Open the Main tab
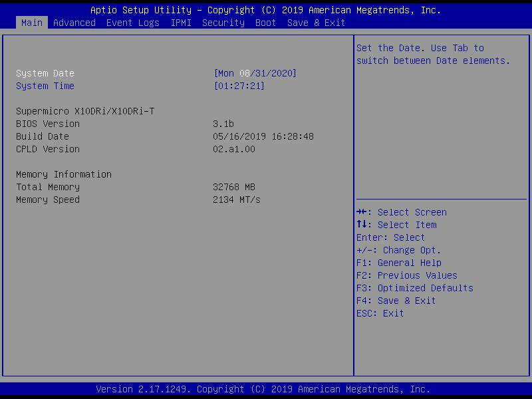The width and height of the screenshot is (532, 399). [32, 23]
